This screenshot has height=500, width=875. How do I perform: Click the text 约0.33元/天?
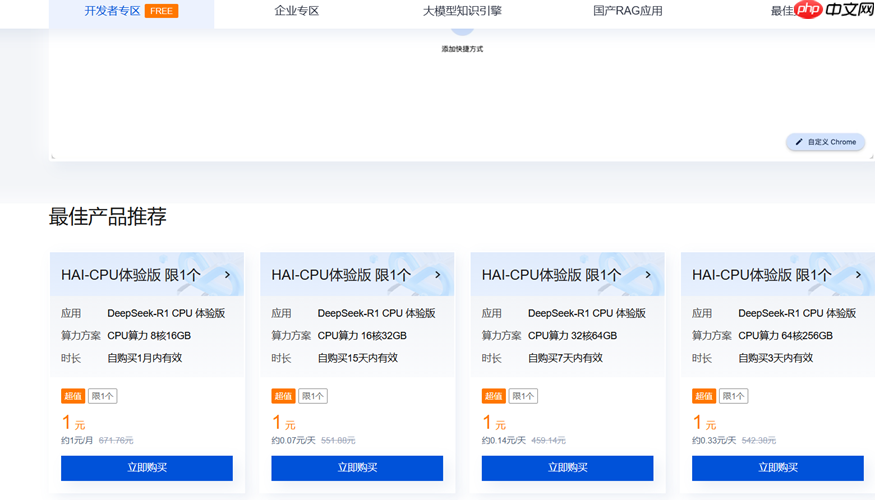coord(714,440)
